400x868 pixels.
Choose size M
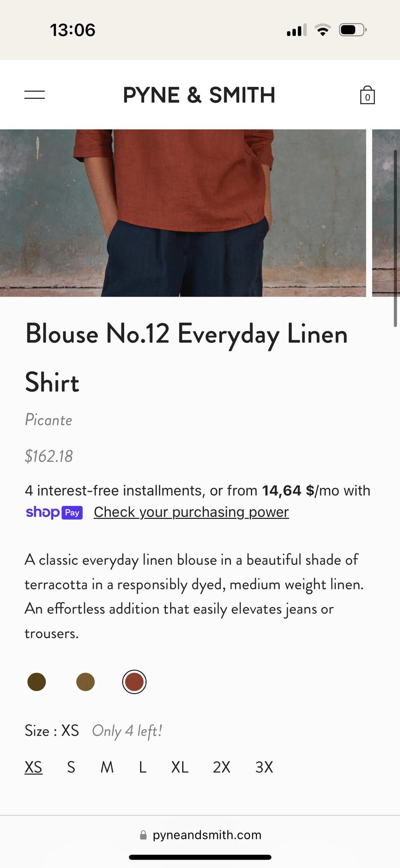point(107,767)
